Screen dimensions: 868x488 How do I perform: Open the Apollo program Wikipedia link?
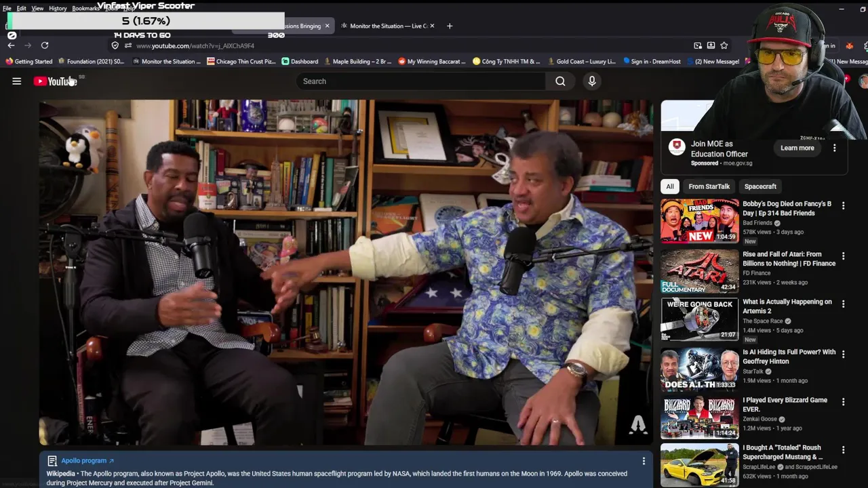tap(87, 461)
